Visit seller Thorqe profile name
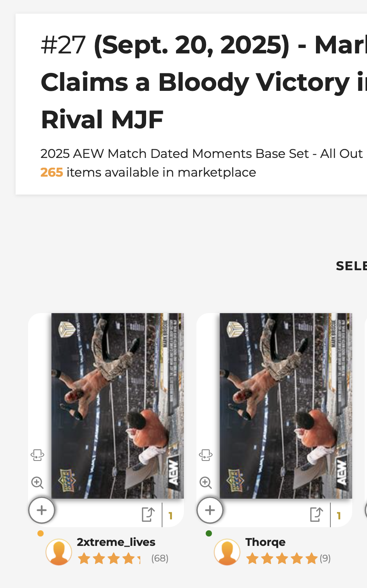367x588 pixels. (x=265, y=542)
